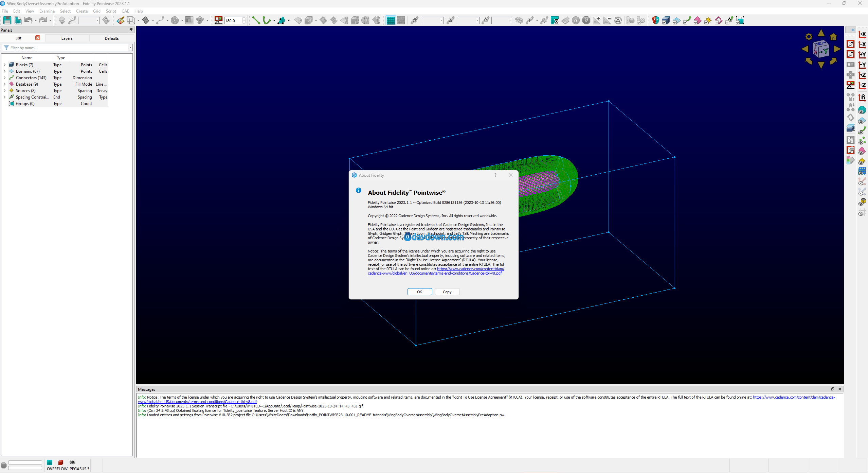
Task: Click the normal-vector n view icon
Action: pos(862,98)
